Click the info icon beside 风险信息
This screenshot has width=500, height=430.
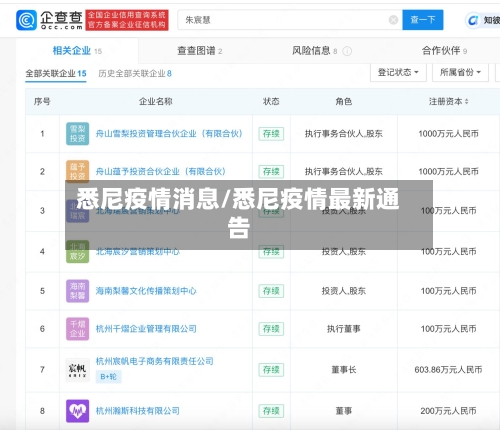pos(347,51)
